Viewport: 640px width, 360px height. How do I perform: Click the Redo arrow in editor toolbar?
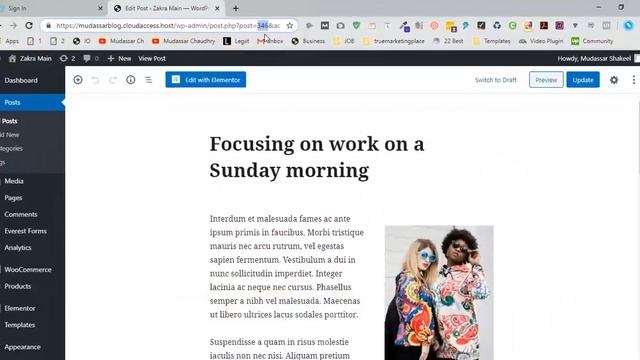point(113,80)
